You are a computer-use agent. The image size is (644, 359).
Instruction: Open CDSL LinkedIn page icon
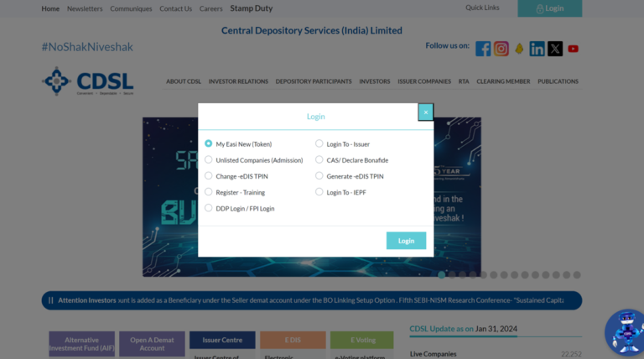tap(537, 49)
